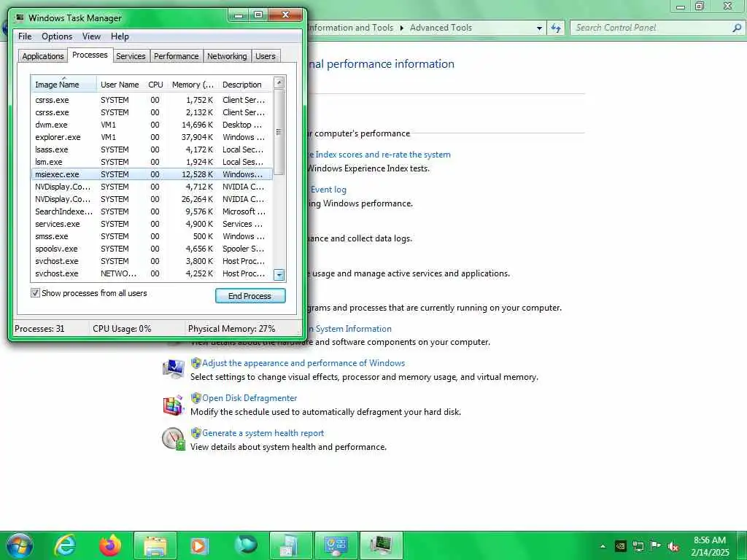Refresh the Control Panel address bar
747x560 pixels.
(556, 28)
